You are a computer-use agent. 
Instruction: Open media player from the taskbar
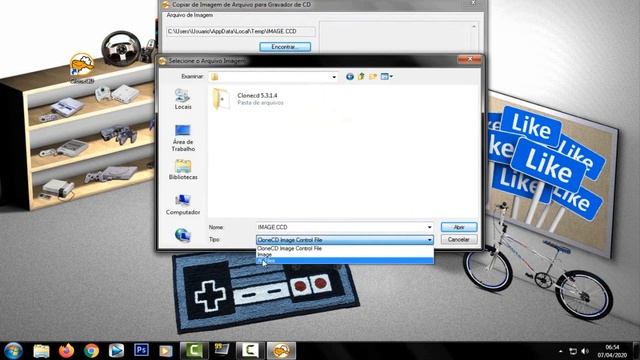click(116, 351)
